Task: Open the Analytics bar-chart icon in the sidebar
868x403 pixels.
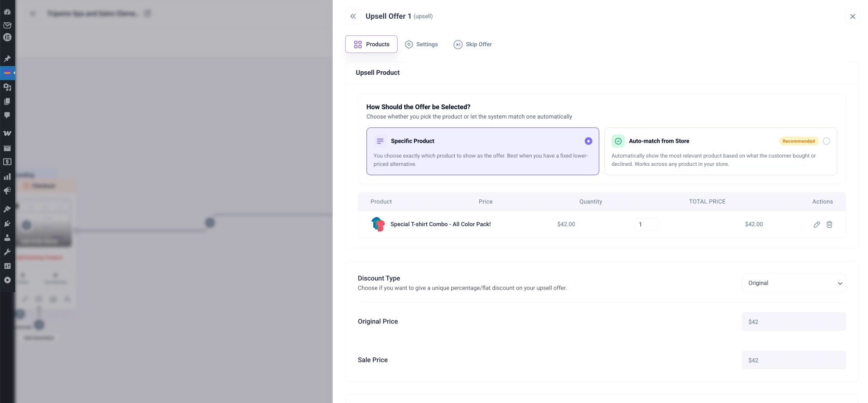Action: pyautogui.click(x=7, y=177)
